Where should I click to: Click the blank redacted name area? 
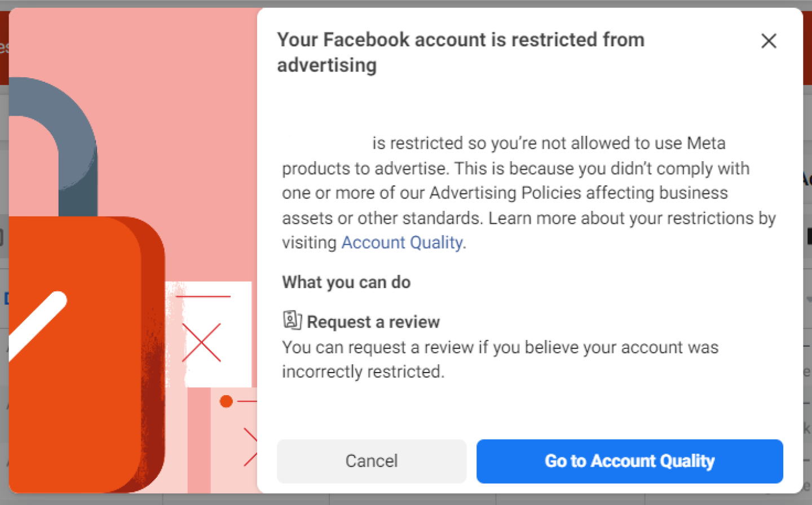pos(326,143)
